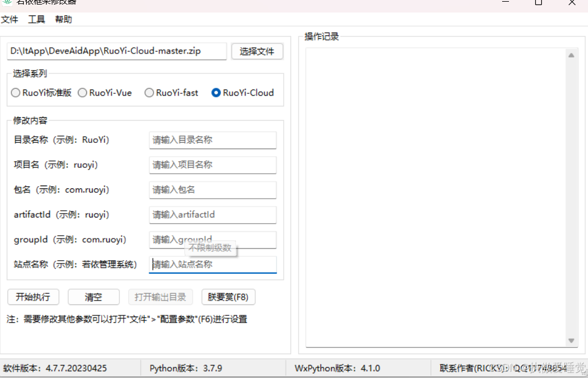Viewport: 588px width, 378px height.
Task: Open the 工具 menu
Action: [x=36, y=19]
